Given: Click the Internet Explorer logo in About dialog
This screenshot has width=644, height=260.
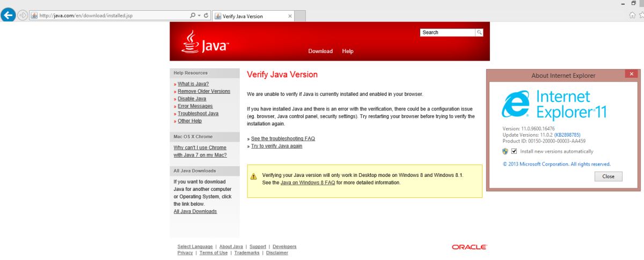Looking at the screenshot, I should (516, 105).
